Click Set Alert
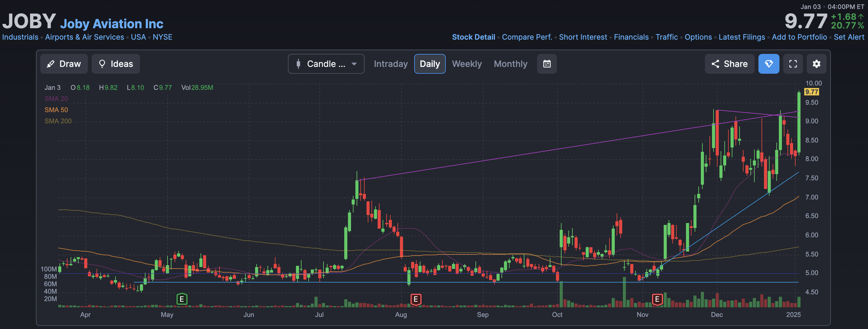Screen dimensions: 868x329 [849, 37]
